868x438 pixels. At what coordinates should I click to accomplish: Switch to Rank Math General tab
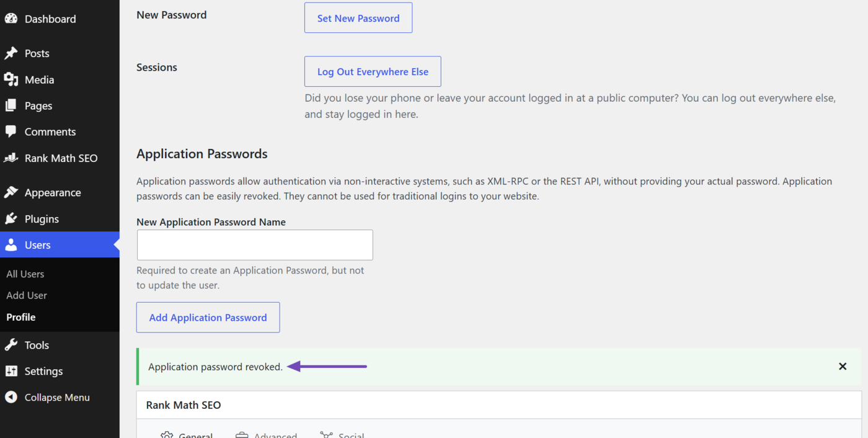pyautogui.click(x=187, y=434)
